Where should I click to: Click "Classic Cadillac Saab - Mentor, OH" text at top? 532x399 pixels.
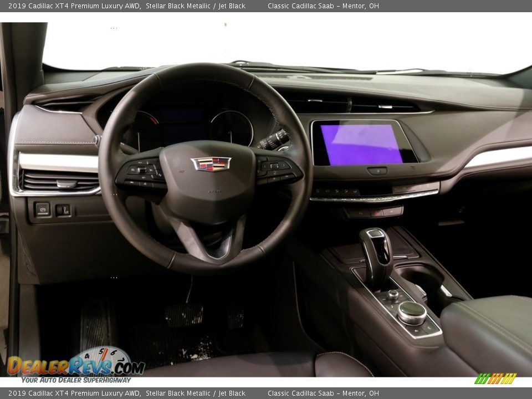[x=323, y=6]
